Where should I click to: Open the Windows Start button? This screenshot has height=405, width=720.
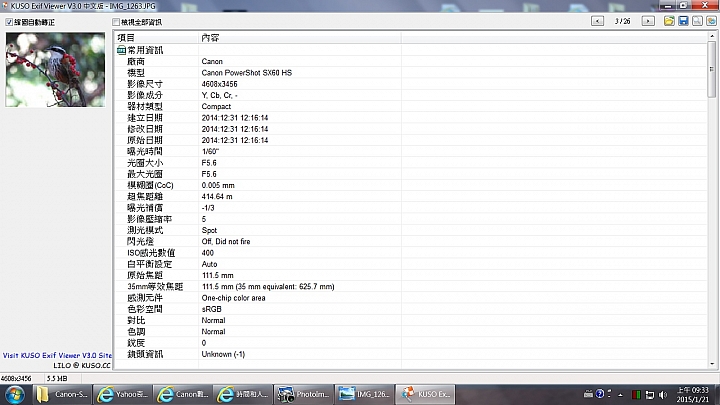pyautogui.click(x=15, y=394)
